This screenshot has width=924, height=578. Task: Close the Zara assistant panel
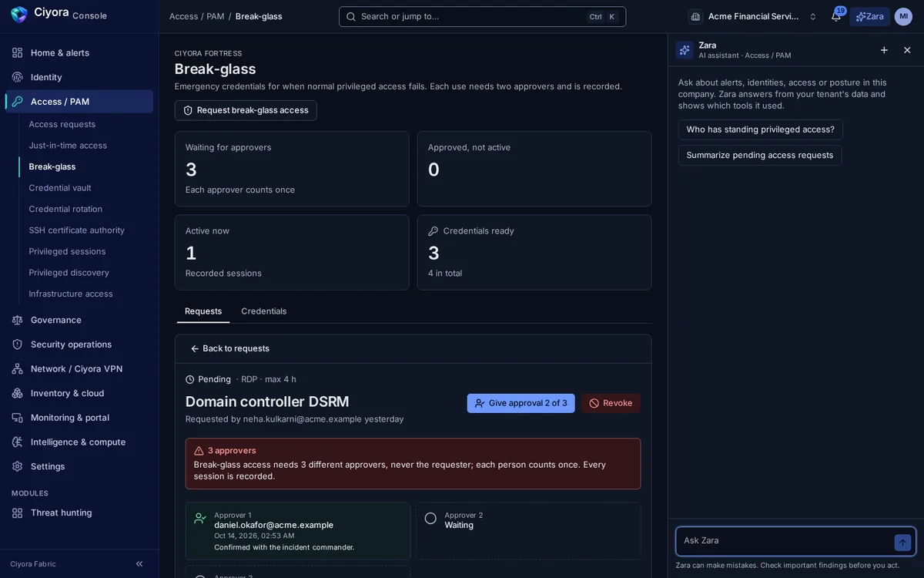click(x=907, y=50)
